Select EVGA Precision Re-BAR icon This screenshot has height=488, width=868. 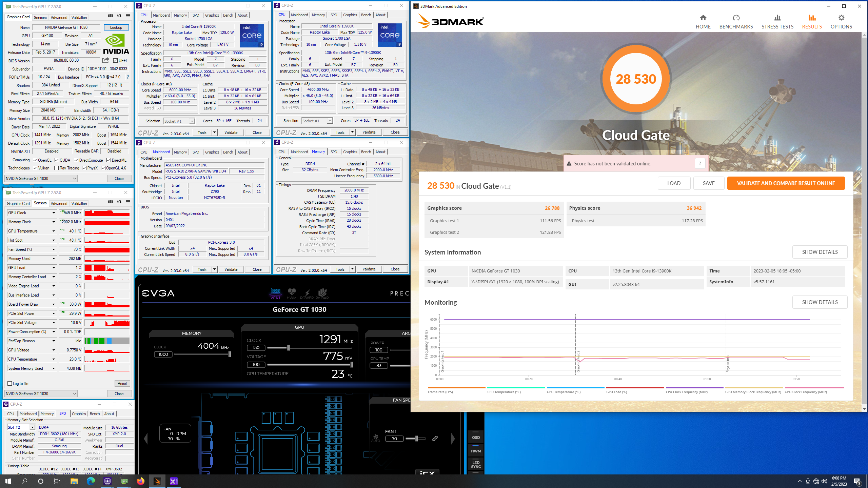pos(322,293)
